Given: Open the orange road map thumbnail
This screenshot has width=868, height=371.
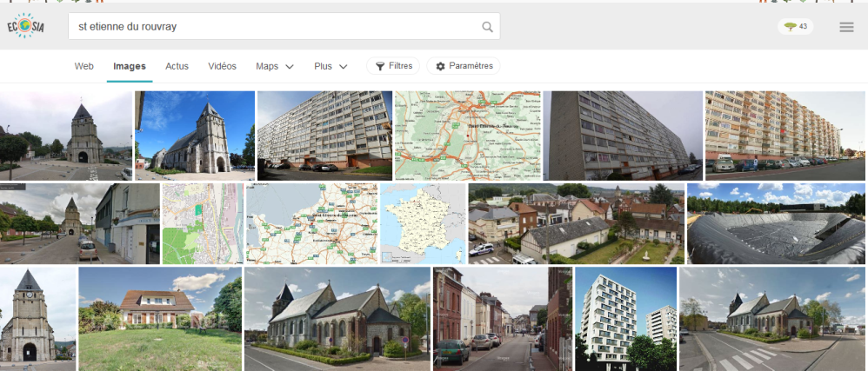Looking at the screenshot, I should [x=468, y=136].
